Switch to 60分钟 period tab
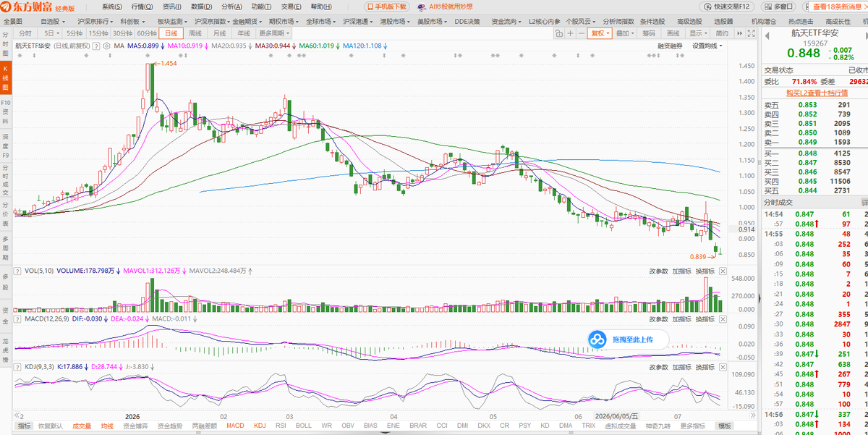 147,33
